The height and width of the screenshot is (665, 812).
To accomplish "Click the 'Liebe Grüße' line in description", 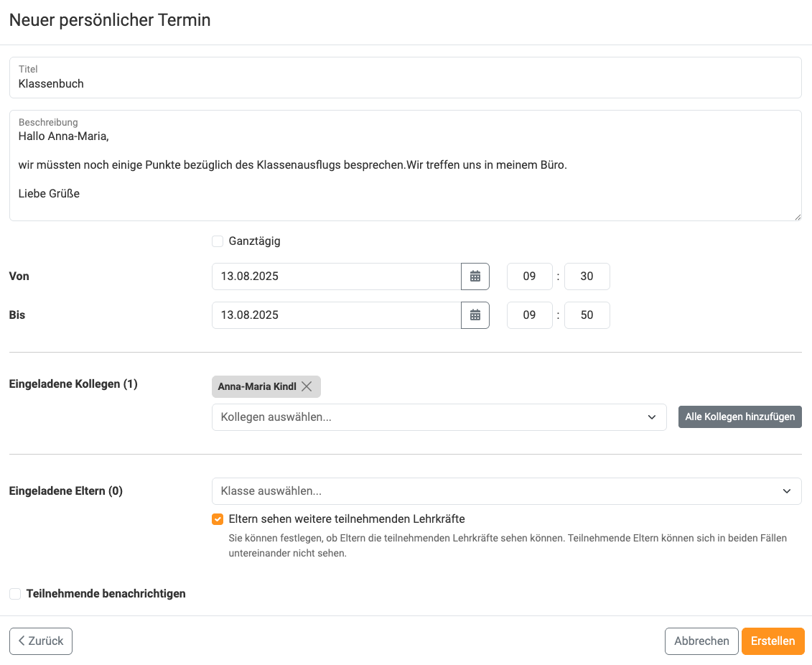I will pyautogui.click(x=50, y=194).
